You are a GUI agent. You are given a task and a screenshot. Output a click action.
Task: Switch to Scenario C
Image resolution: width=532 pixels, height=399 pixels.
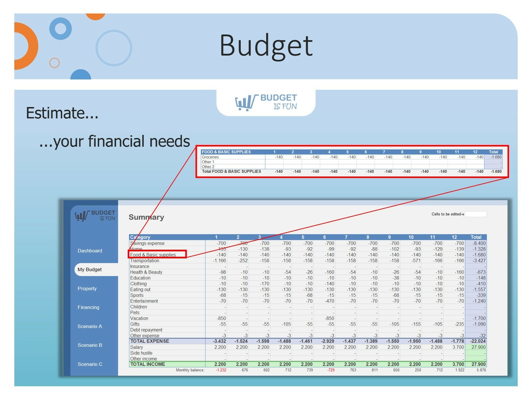[x=90, y=364]
